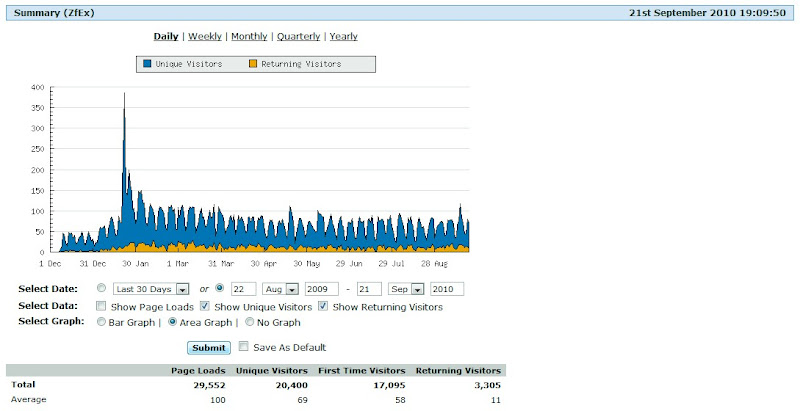Click the Total row label
Viewport: 800px width, 411px height.
pos(23,384)
